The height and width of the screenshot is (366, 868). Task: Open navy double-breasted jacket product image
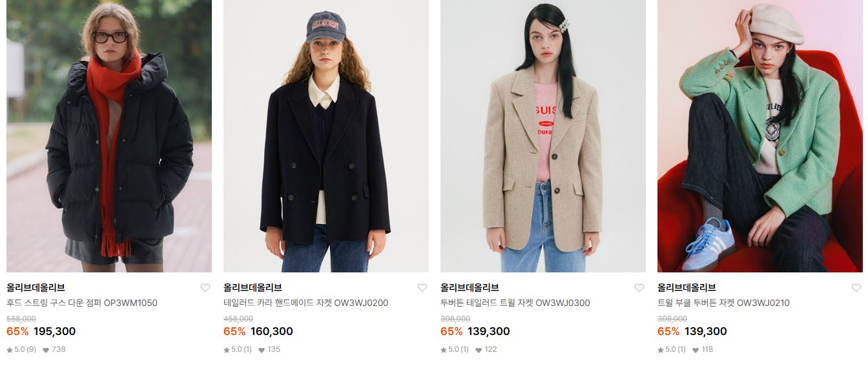click(x=326, y=136)
